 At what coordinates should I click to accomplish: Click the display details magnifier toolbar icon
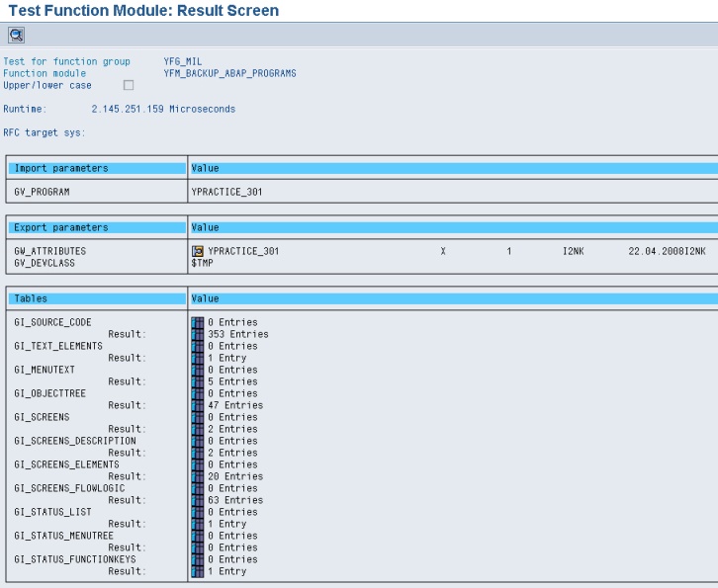point(17,35)
